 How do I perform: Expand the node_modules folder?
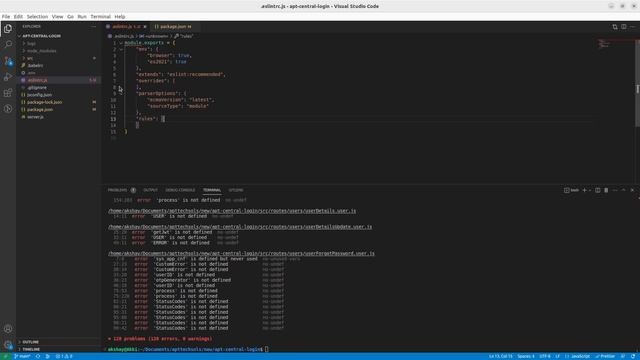(x=58, y=51)
